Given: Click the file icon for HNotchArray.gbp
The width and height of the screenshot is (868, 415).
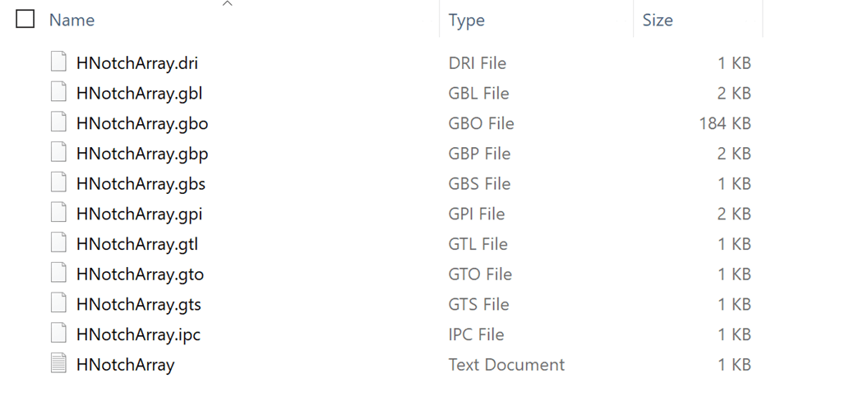Looking at the screenshot, I should coord(58,153).
